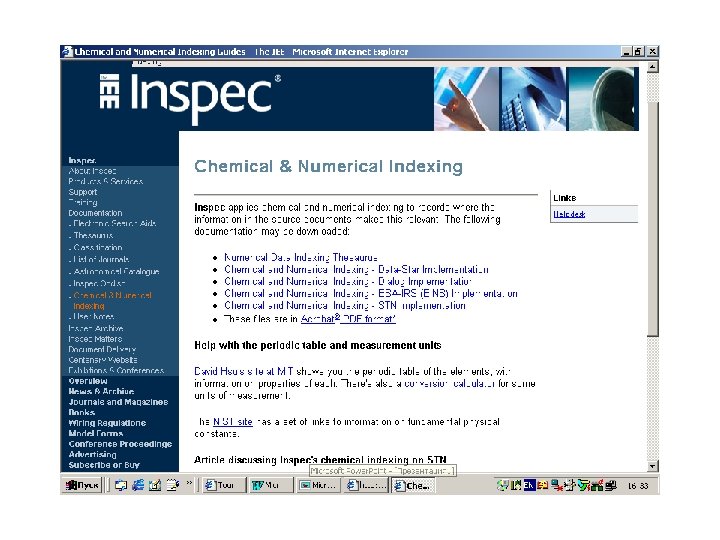Open 'News & Archive' in the sidebar
This screenshot has height=540, width=720.
click(x=101, y=392)
